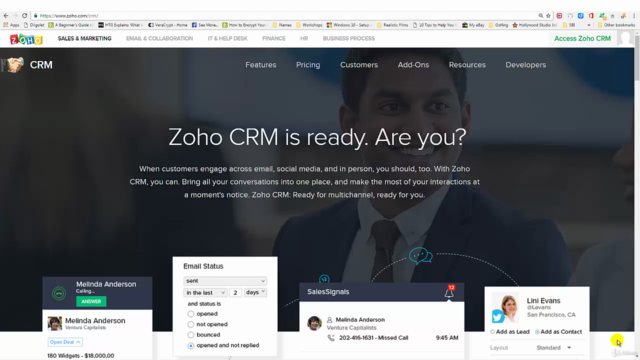640x360 pixels.
Task: Bookmark this page with star icon
Action: pos(548,16)
